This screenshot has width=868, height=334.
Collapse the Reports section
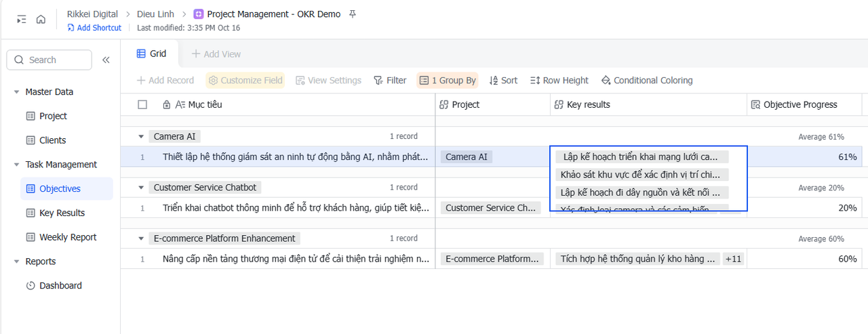(16, 262)
